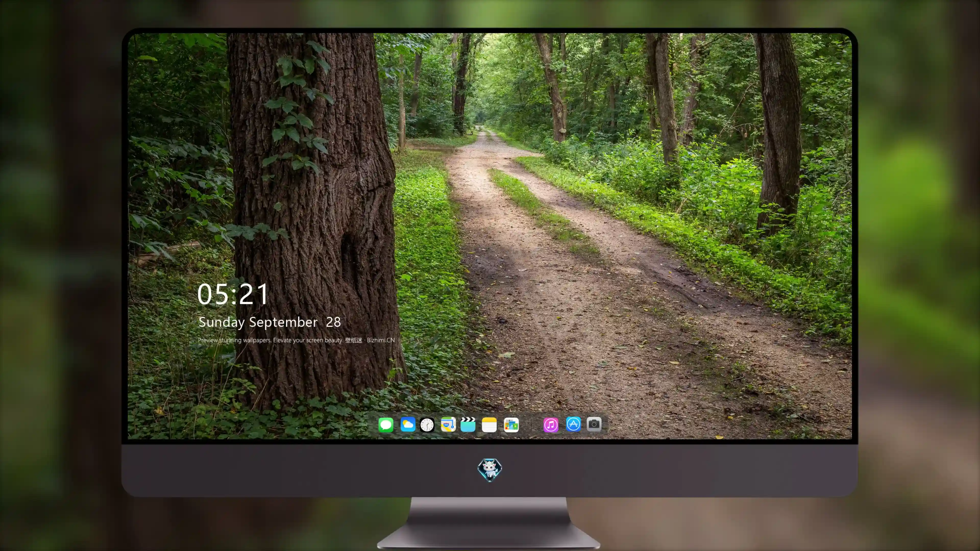The image size is (980, 551).
Task: Click the dragon logo on monitor chin
Action: coord(490,470)
